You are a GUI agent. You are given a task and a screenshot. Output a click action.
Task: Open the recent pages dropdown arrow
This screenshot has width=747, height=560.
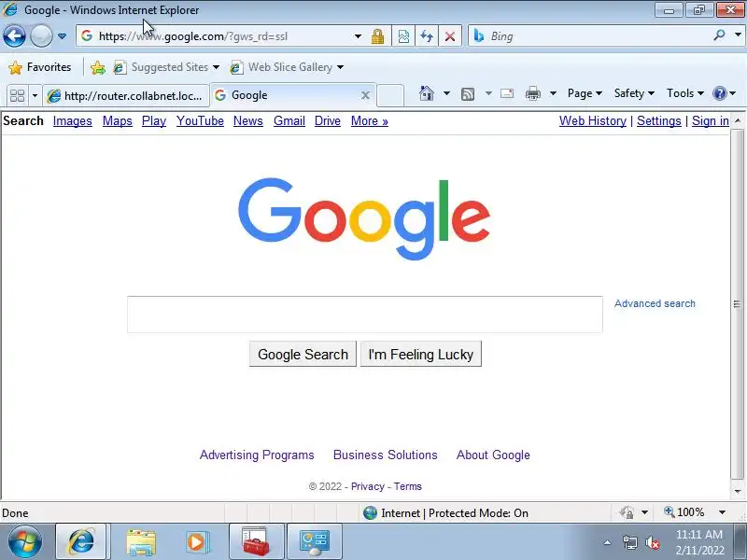(62, 36)
